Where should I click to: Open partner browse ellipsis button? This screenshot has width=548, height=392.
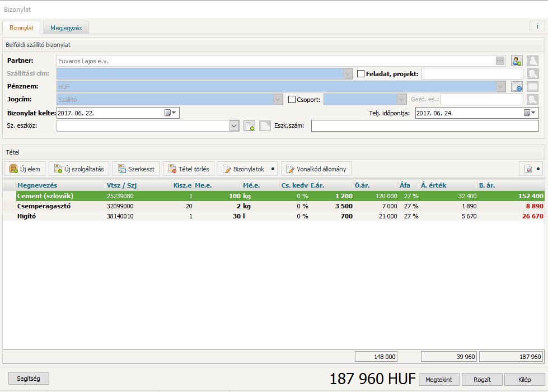500,61
